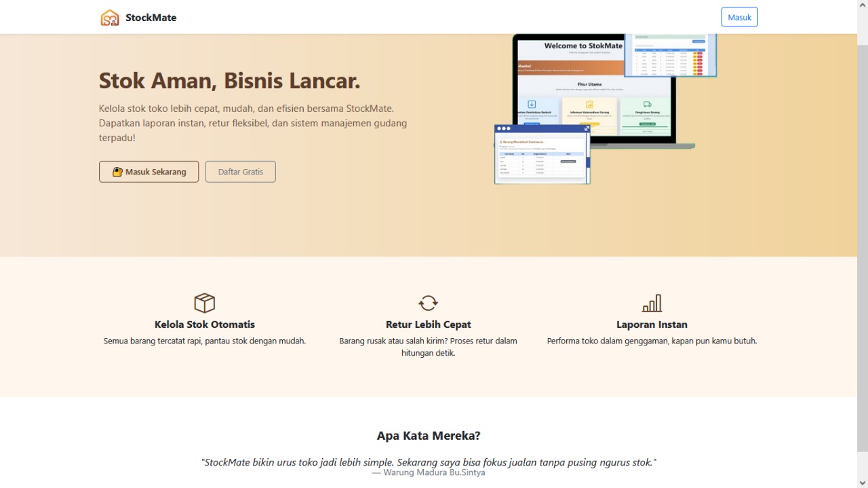Open the StockMate brand name link

[x=151, y=18]
